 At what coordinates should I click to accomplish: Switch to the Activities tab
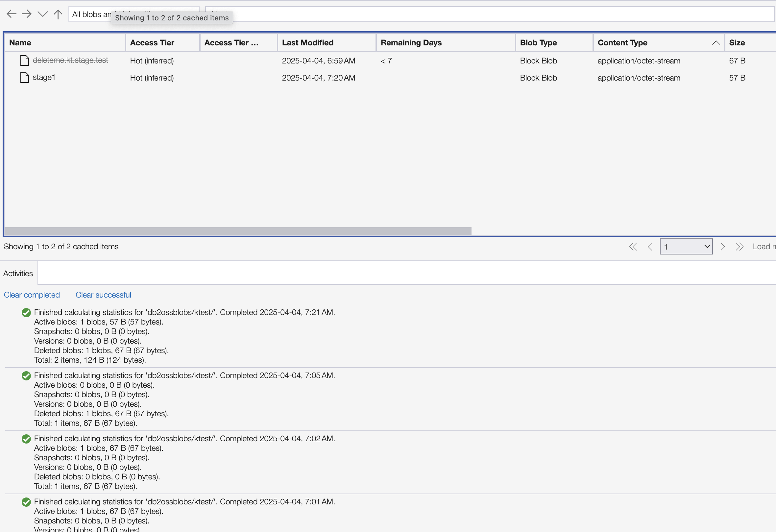click(18, 273)
